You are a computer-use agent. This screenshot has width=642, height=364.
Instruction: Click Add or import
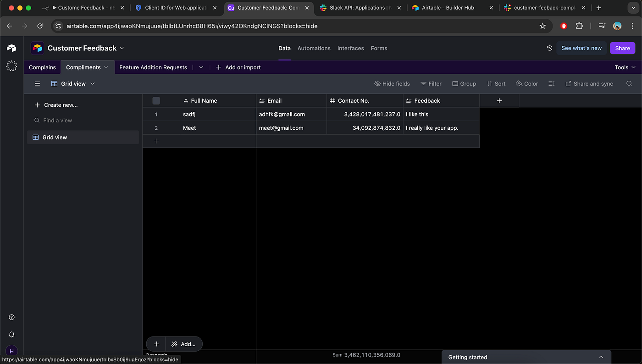click(x=238, y=67)
